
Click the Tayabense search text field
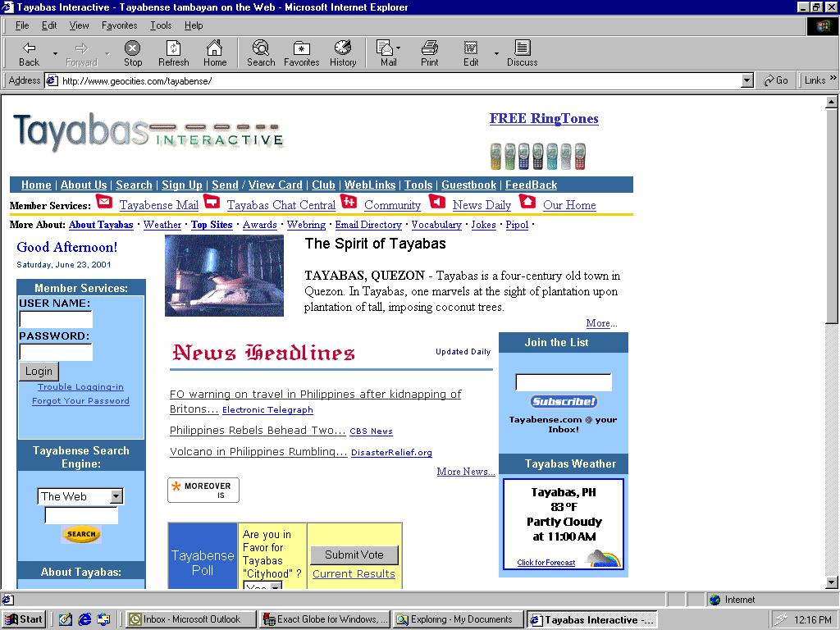coord(81,515)
